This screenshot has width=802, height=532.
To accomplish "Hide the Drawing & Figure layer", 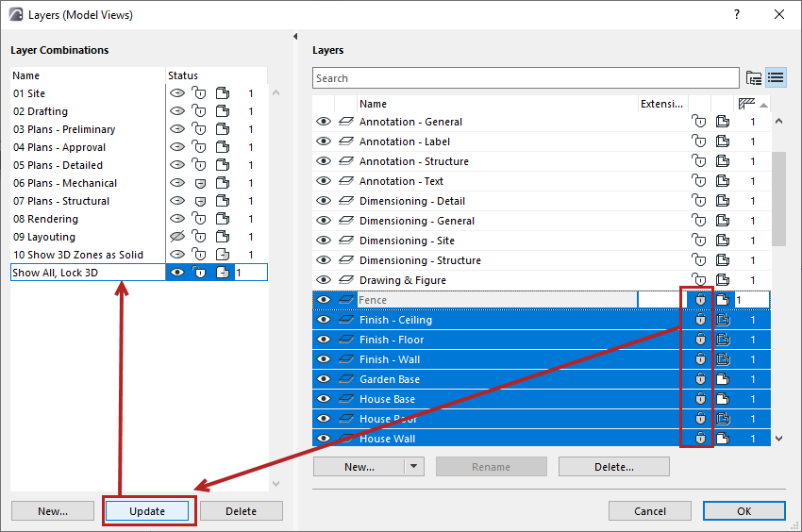I will (x=324, y=280).
